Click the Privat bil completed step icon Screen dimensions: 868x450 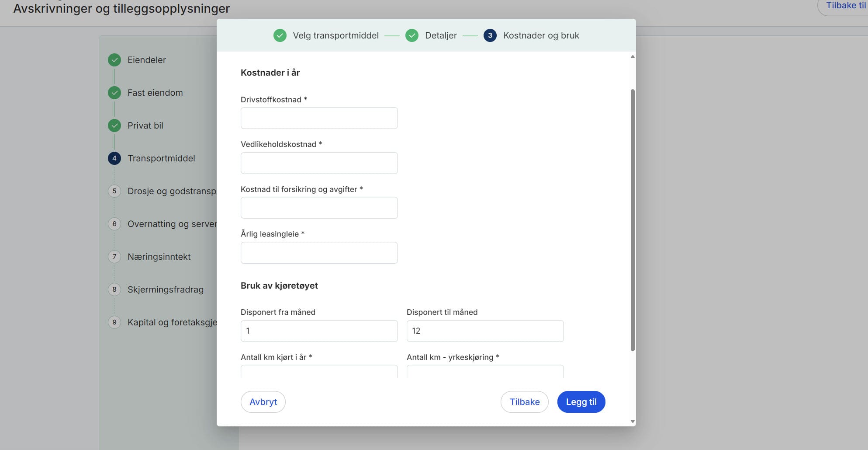pyautogui.click(x=114, y=125)
